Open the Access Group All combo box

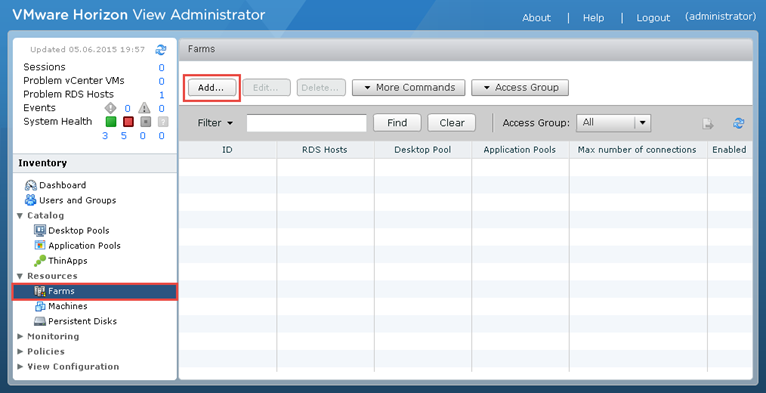click(614, 123)
